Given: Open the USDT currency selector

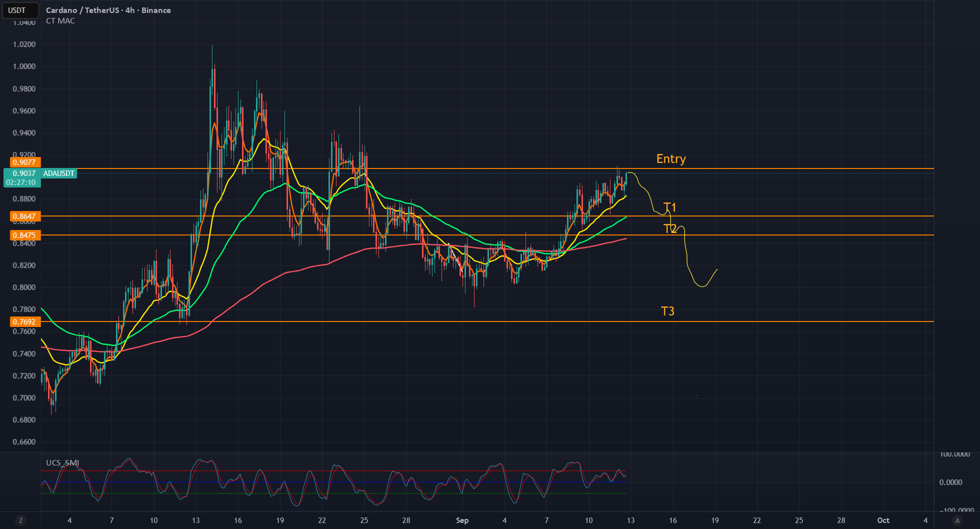Looking at the screenshot, I should click(20, 10).
